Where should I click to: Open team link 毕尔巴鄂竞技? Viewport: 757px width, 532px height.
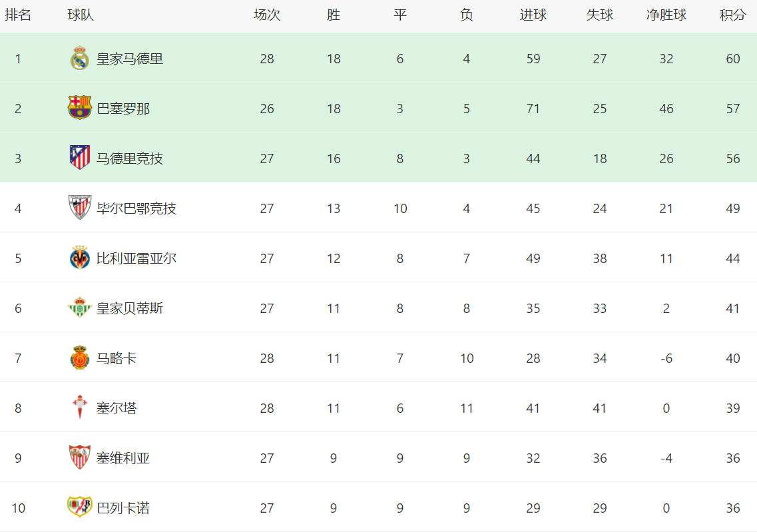(x=136, y=208)
